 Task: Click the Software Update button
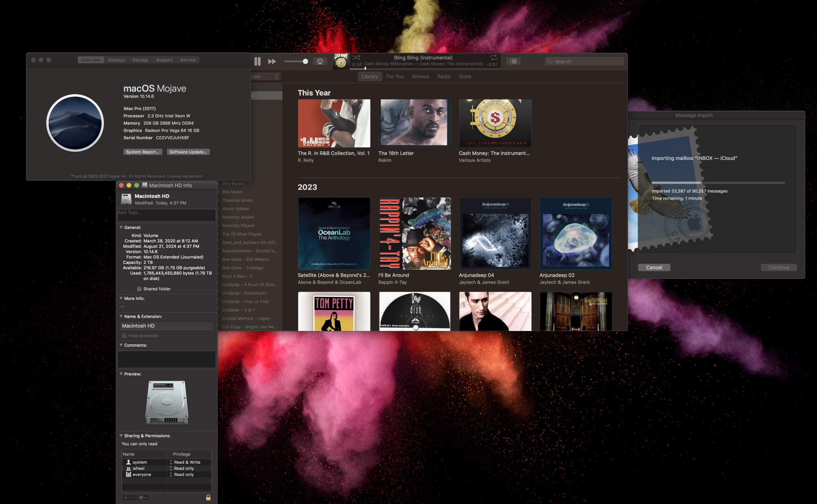[x=188, y=152]
